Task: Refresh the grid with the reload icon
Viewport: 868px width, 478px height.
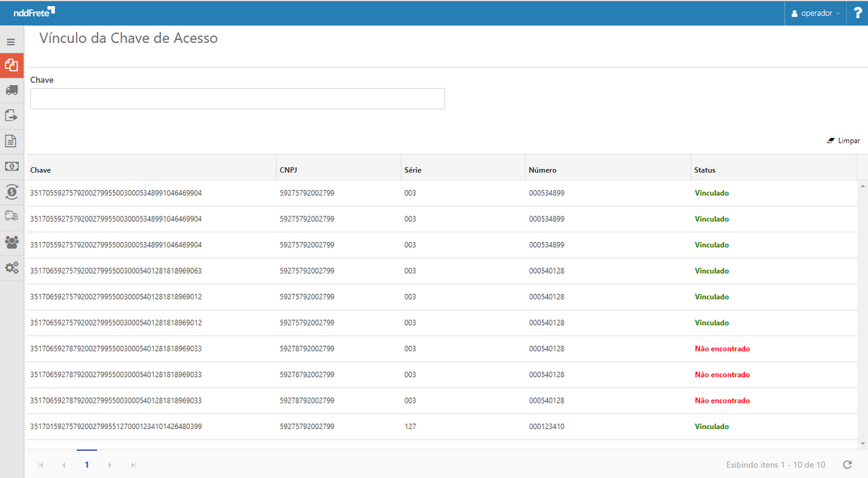Action: point(848,465)
